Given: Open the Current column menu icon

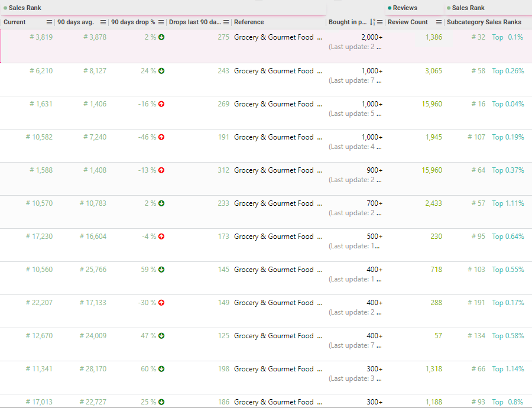Looking at the screenshot, I should (x=50, y=22).
